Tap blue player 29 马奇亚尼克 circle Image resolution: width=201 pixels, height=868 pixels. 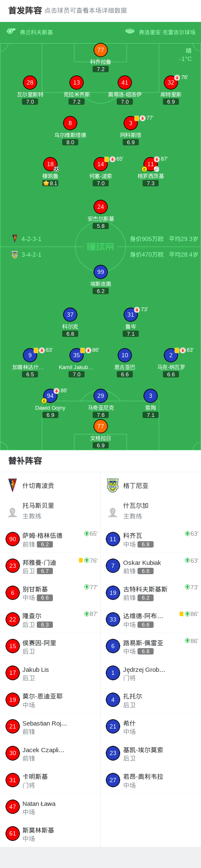click(x=100, y=396)
